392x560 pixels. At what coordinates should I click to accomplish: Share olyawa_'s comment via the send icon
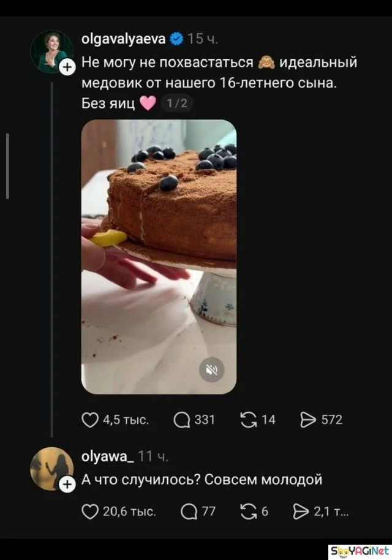tap(301, 512)
